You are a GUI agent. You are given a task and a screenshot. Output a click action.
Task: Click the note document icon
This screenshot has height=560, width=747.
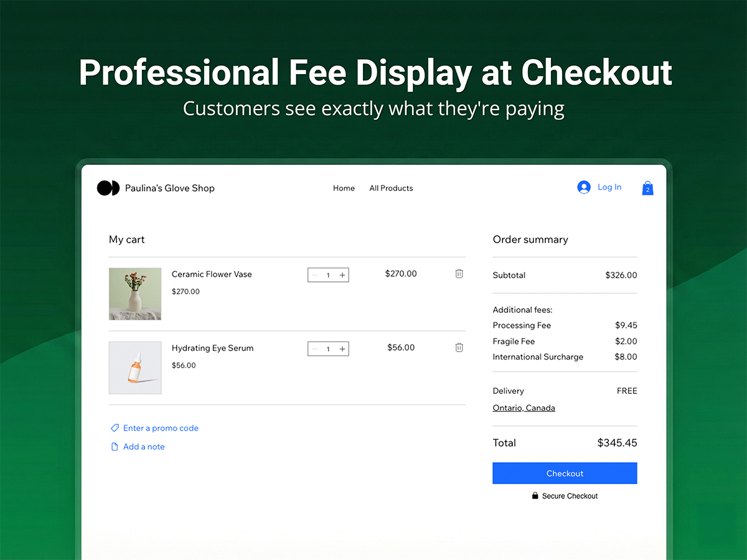pos(115,447)
